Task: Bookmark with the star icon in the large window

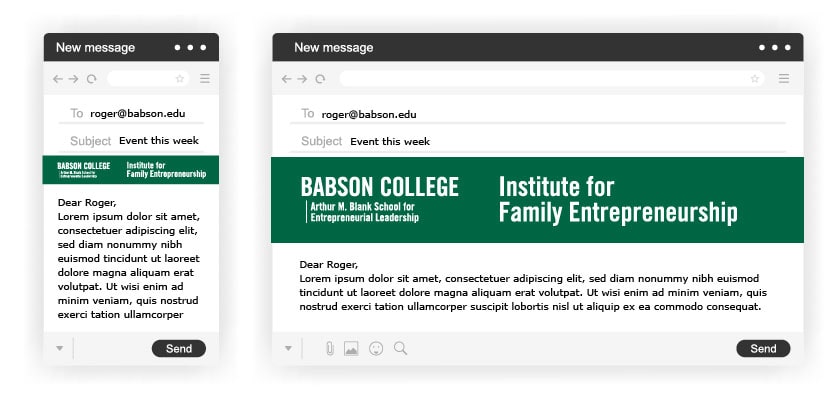Action: point(755,79)
